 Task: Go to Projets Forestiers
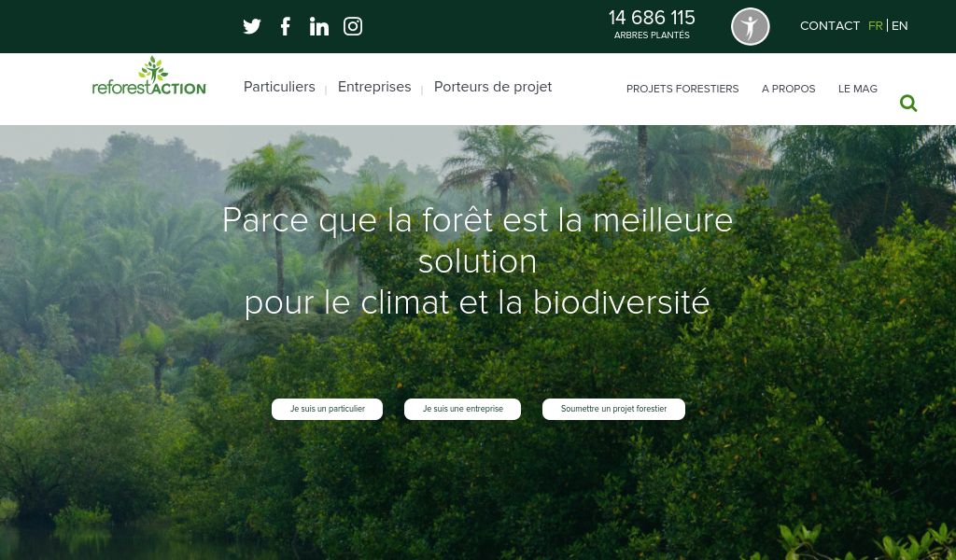[682, 89]
